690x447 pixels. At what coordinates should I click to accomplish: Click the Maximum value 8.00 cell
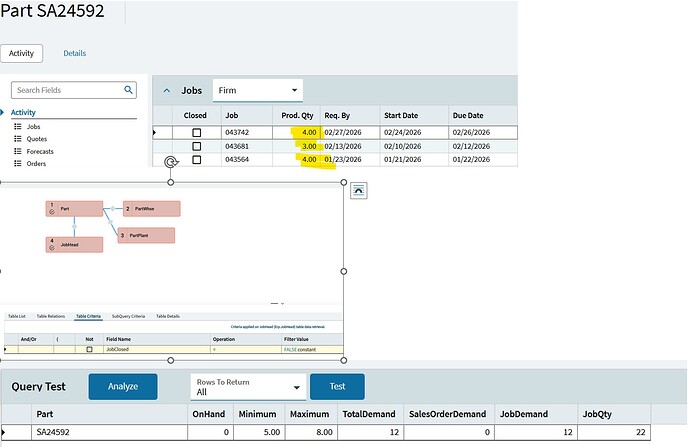click(311, 432)
